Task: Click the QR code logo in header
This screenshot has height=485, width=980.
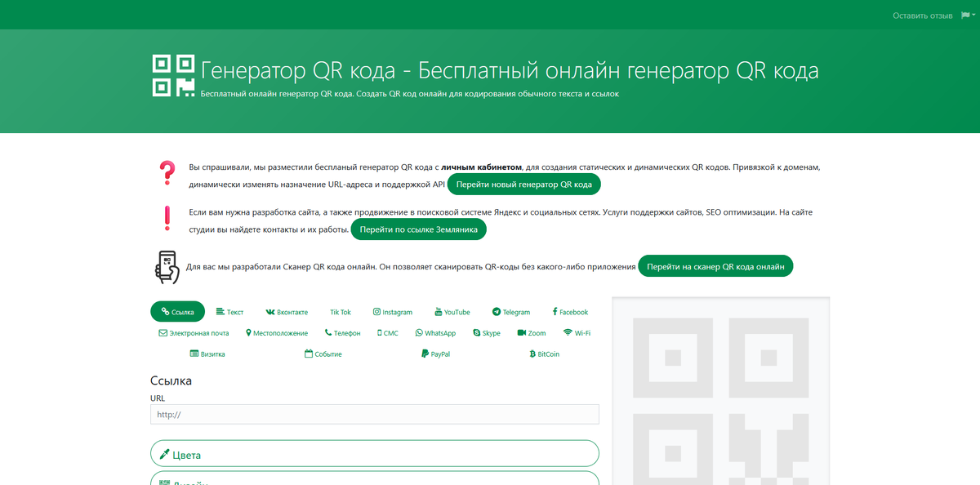Action: (x=173, y=75)
